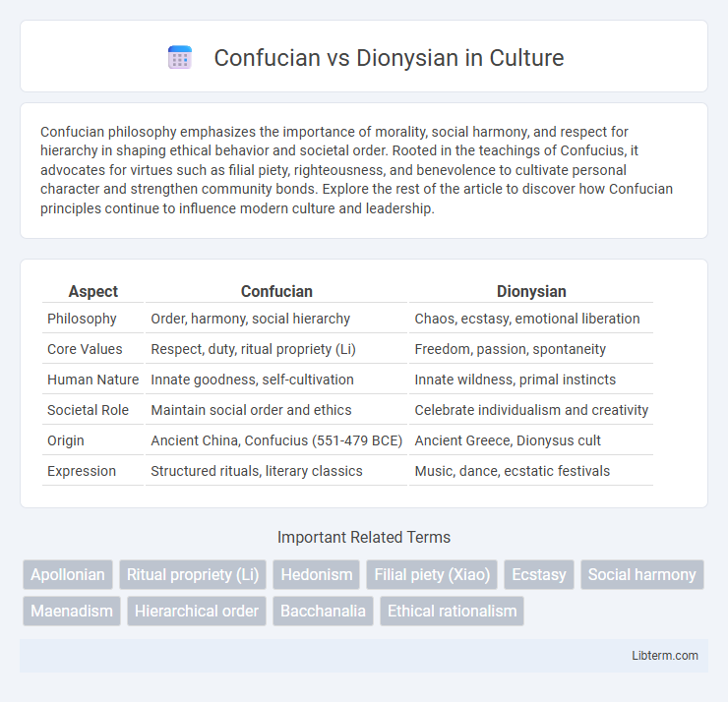Click the 'Important Related Terms' heading
This screenshot has height=702, width=728.
tap(364, 537)
